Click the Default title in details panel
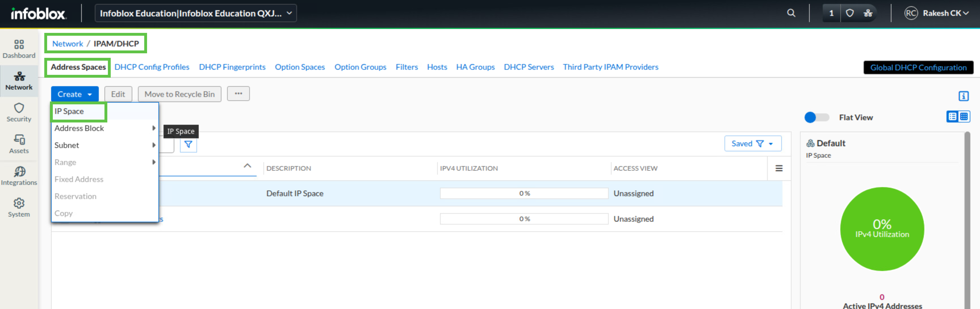 click(830, 143)
